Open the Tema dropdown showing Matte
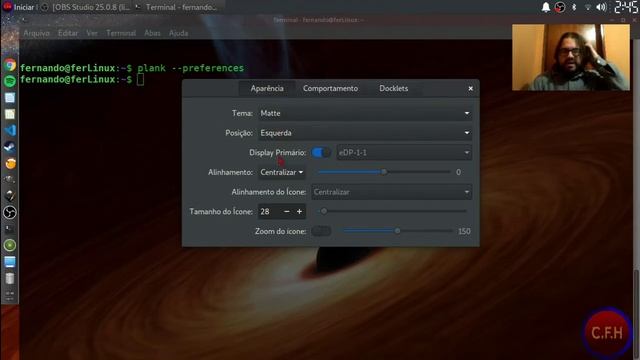This screenshot has width=640, height=360. [x=365, y=113]
